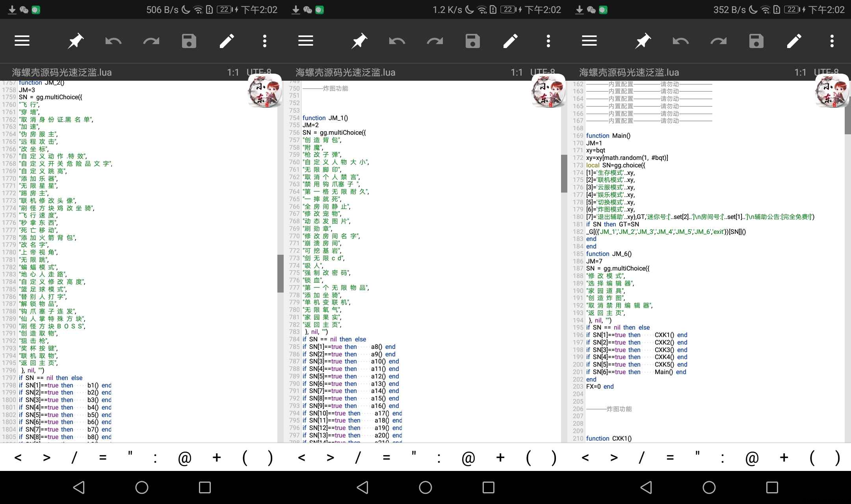Select the 海螺壳源码光速泛滥.lua filename in the left editor
Screen dimensions: 851x504
62,72
